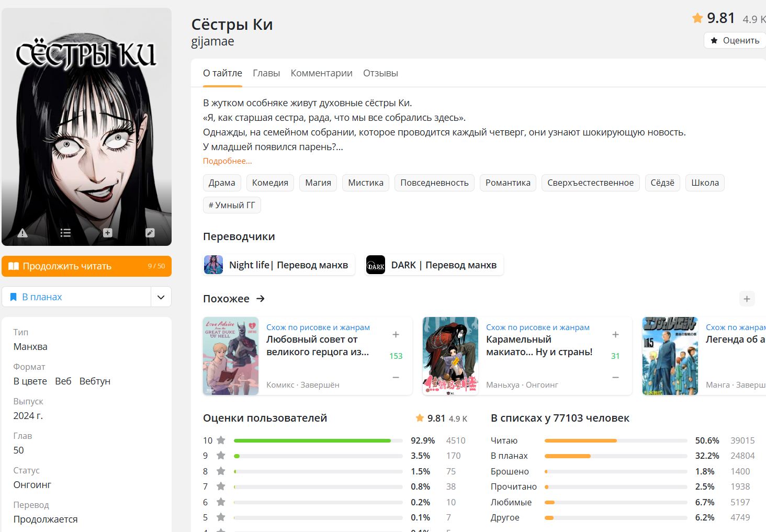
Task: Upvote similarity for Любовный совет title
Action: point(396,334)
